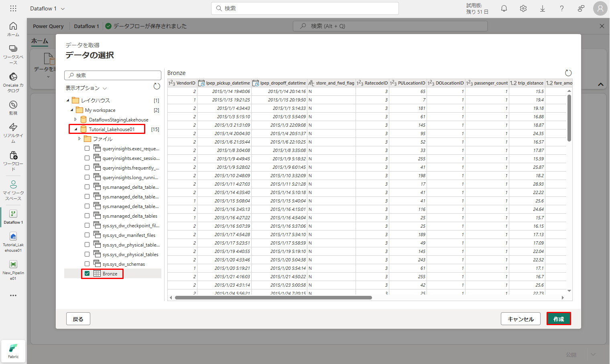Click the horizontal scrollbar of preview table
The height and width of the screenshot is (364, 610).
pyautogui.click(x=273, y=297)
